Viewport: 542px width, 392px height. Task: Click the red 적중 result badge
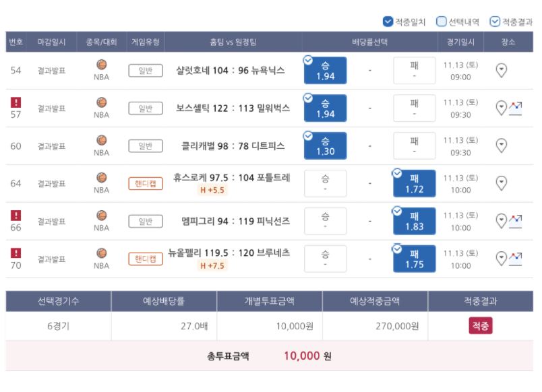tap(481, 326)
